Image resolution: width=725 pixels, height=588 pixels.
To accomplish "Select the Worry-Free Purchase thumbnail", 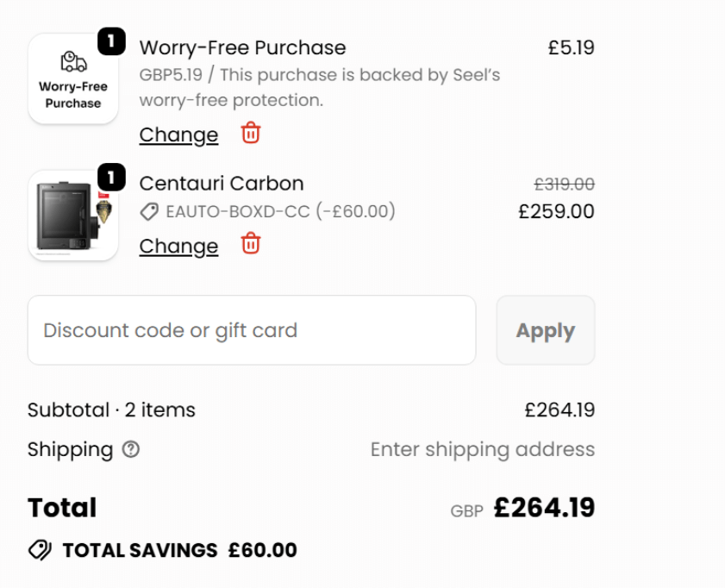I will tap(72, 78).
